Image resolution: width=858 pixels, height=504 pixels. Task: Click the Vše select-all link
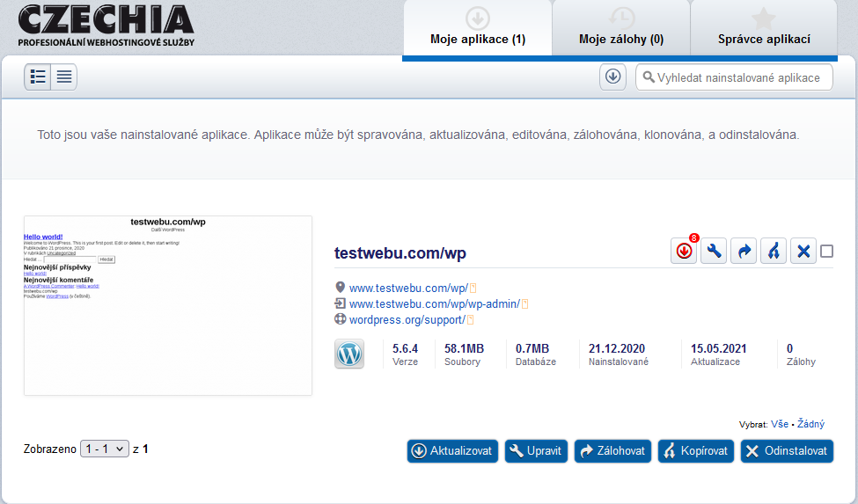780,424
